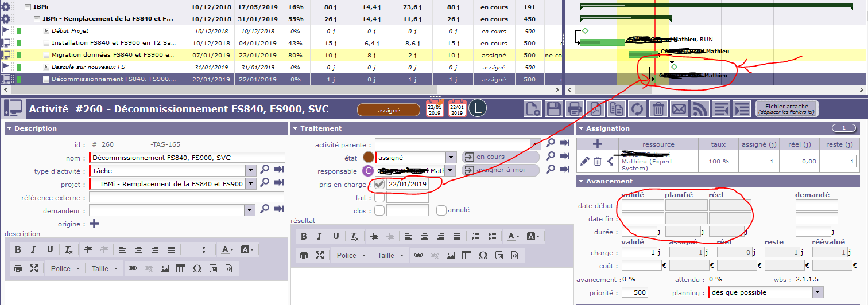Delete the activity with the toolbar trash icon
868x305 pixels.
click(x=658, y=108)
